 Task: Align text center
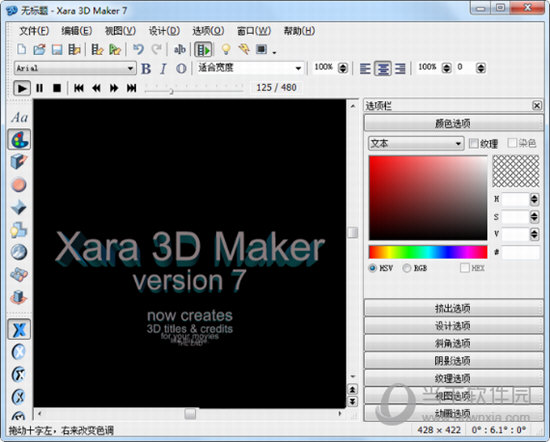[383, 68]
